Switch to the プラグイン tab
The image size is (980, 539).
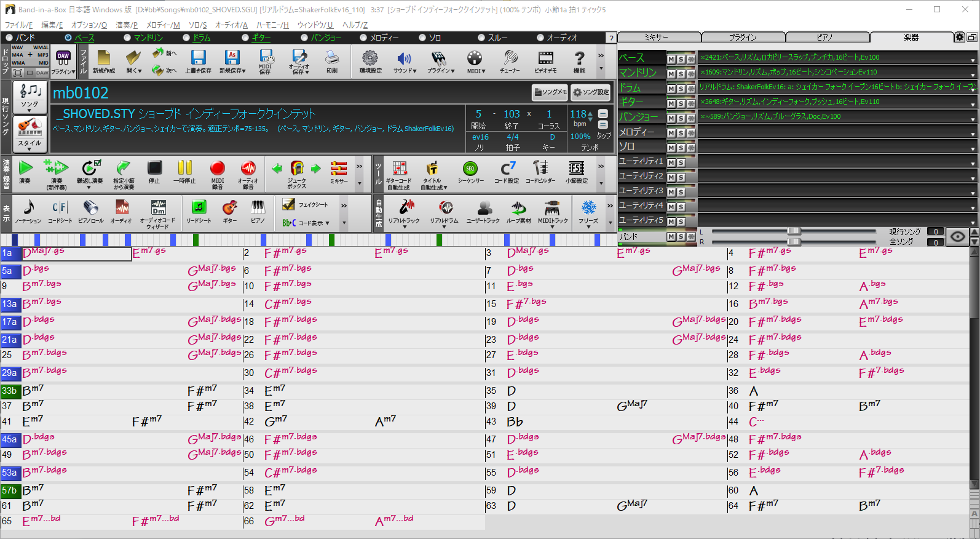pos(743,38)
